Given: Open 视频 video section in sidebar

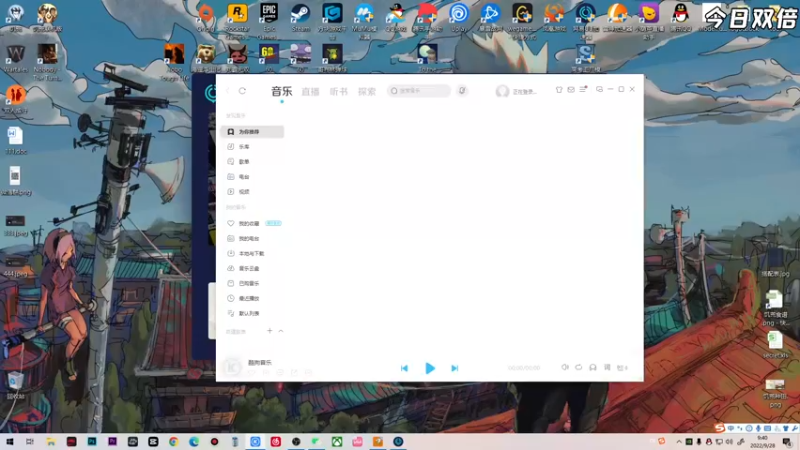Looking at the screenshot, I should [x=244, y=192].
